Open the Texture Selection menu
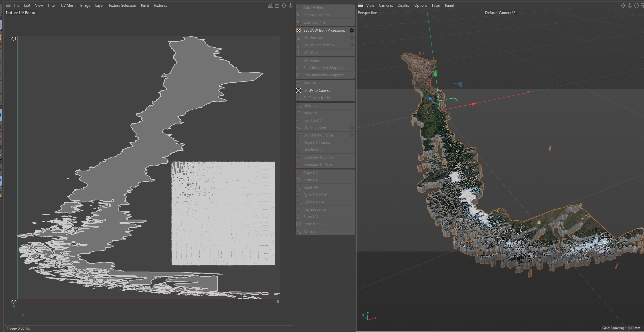This screenshot has height=332, width=644. coord(122,5)
